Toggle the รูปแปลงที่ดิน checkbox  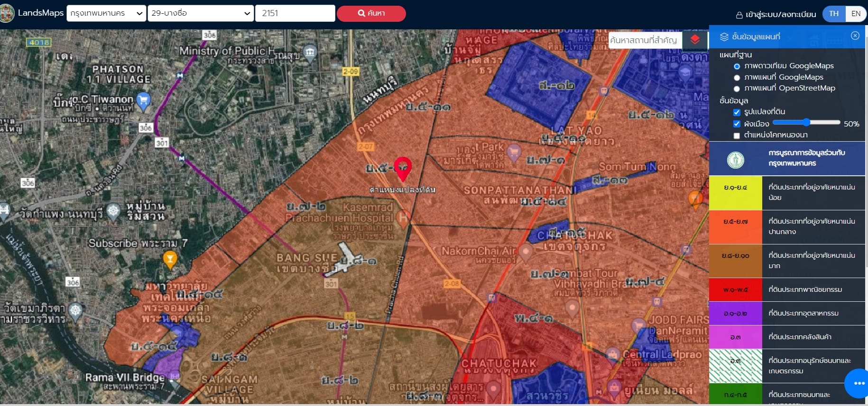(737, 112)
